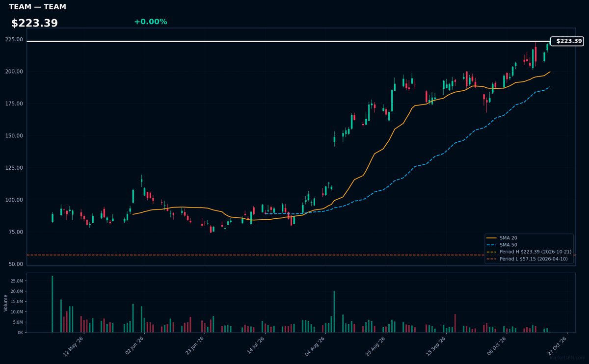Click the tallest volume bar in early May

coord(52,304)
